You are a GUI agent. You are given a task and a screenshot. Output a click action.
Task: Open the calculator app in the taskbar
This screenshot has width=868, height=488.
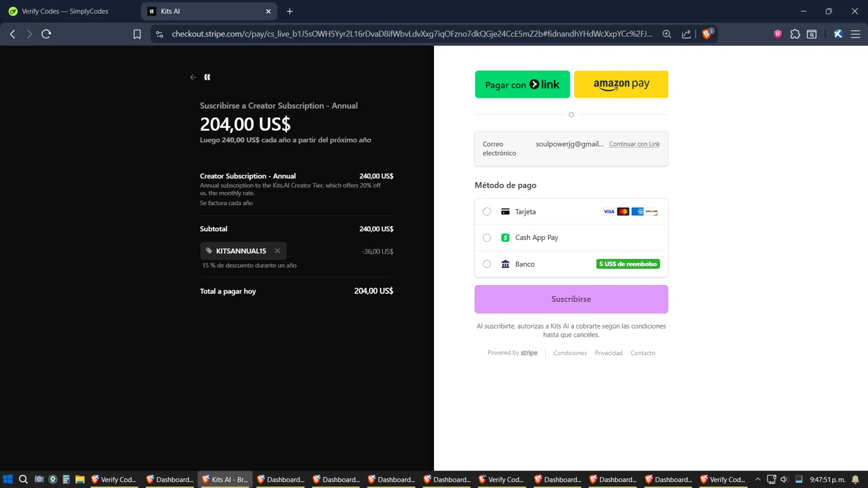(66, 479)
